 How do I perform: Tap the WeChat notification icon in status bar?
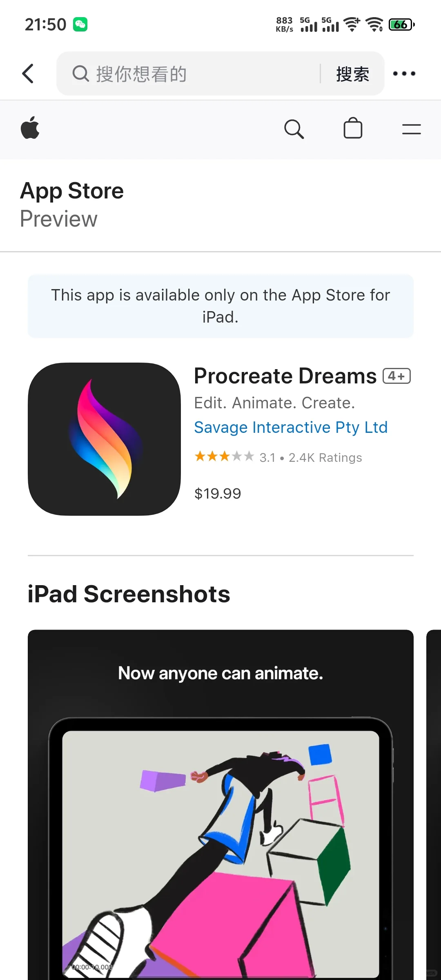pos(80,24)
